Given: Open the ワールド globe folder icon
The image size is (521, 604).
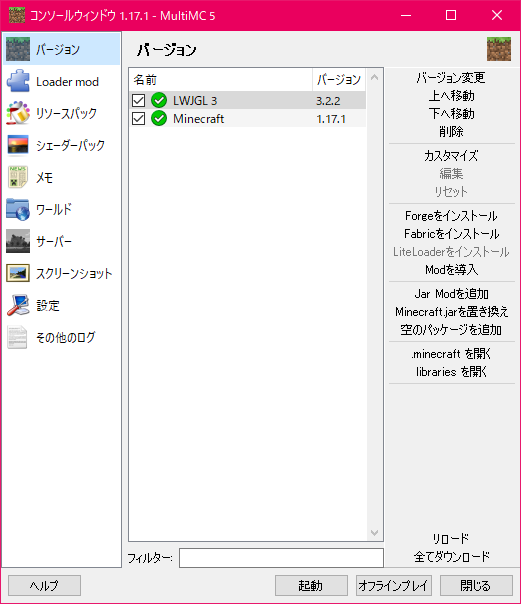Looking at the screenshot, I should coord(18,209).
